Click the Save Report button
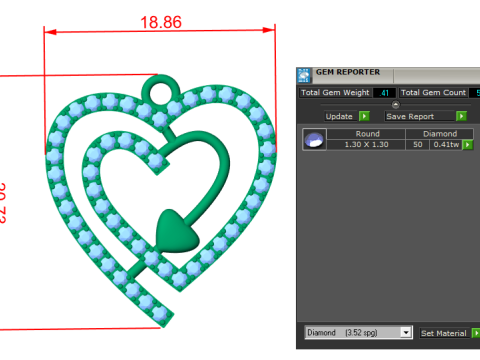The image size is (480, 360). pyautogui.click(x=419, y=116)
